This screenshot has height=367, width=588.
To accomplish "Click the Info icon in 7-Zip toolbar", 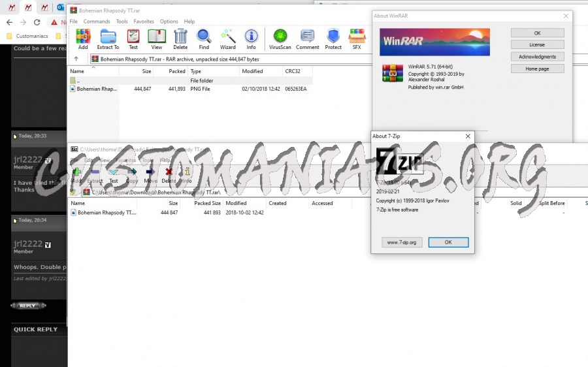I will click(x=187, y=176).
